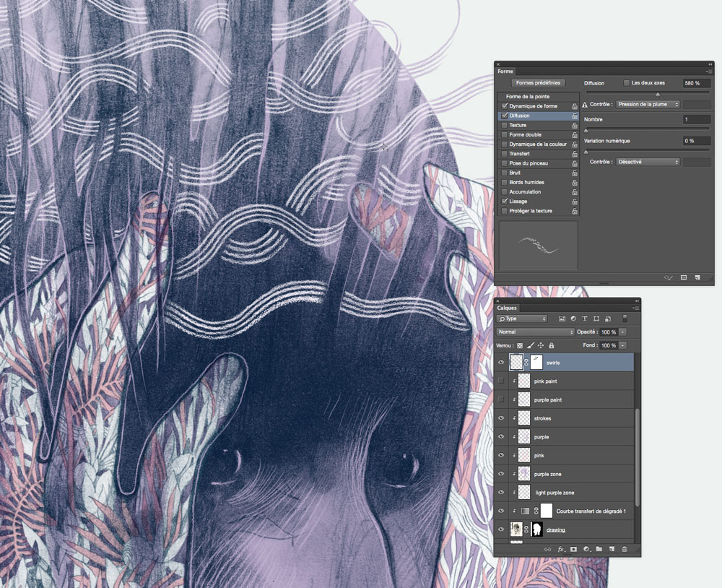Image resolution: width=722 pixels, height=588 pixels.
Task: Lock image pixels with brush icon
Action: pos(531,345)
